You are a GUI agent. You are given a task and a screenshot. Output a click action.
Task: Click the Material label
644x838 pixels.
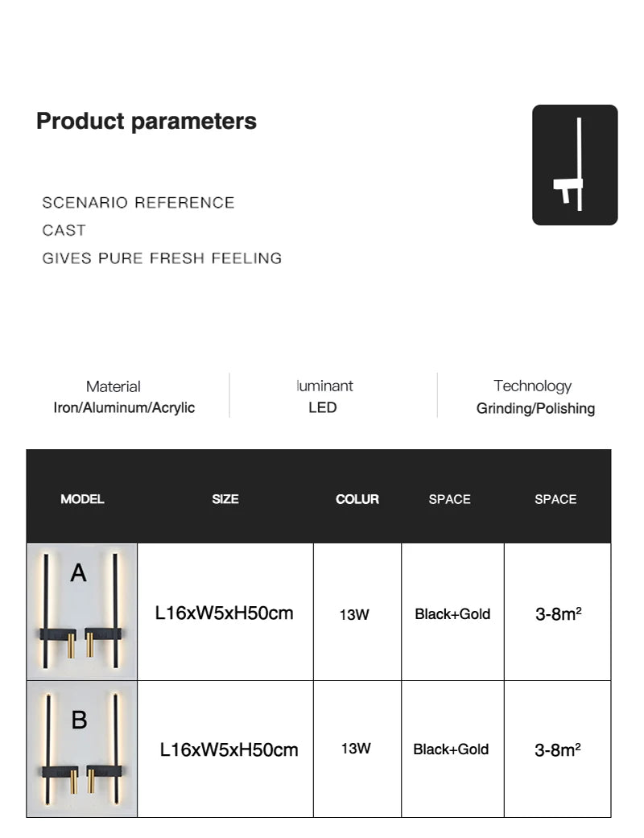pyautogui.click(x=114, y=386)
